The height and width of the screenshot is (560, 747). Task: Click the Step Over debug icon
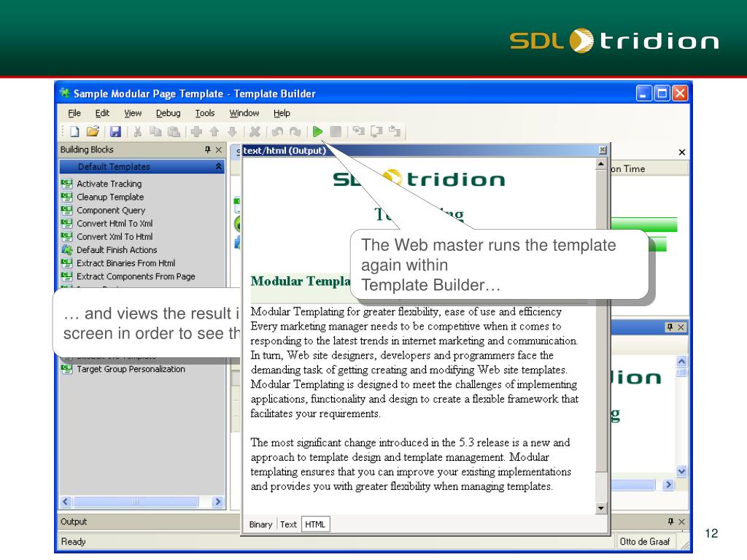376,131
